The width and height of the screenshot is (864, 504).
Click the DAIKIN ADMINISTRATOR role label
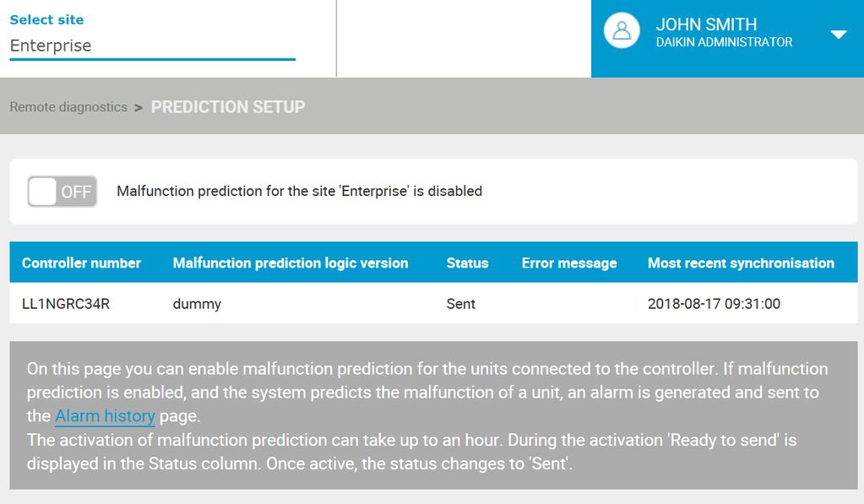click(724, 42)
